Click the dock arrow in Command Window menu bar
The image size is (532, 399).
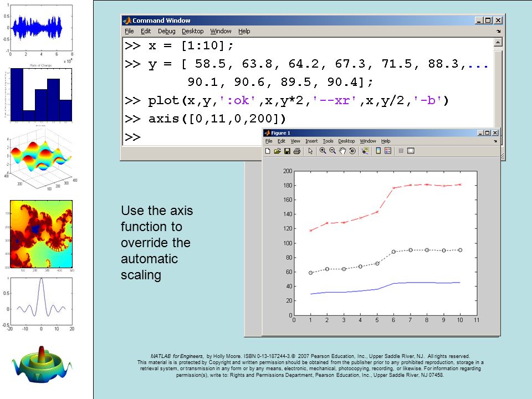coord(498,31)
